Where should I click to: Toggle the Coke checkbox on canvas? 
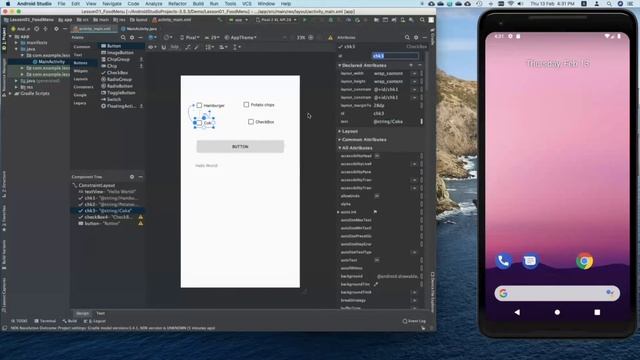[199, 123]
